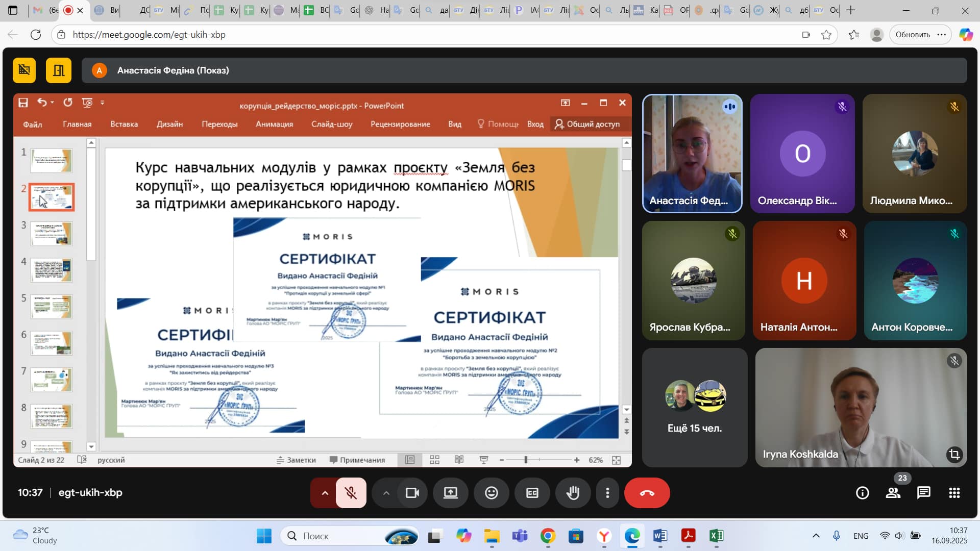Screen dimensions: 980x551
Task: Click zoom out minus button
Action: tap(502, 460)
